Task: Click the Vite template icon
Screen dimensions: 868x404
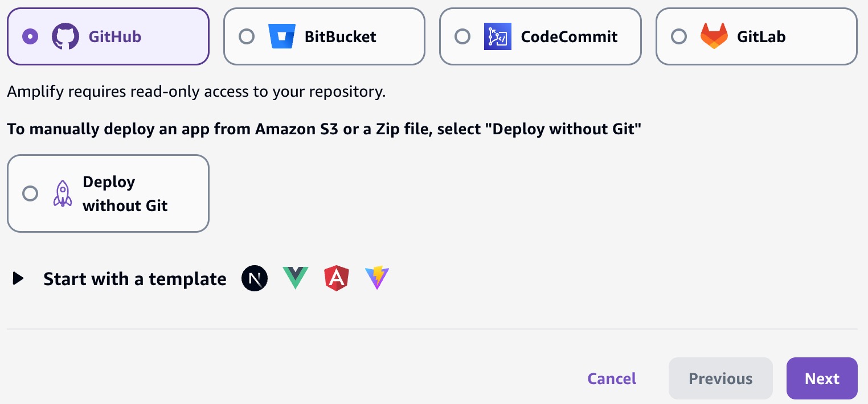Action: [377, 278]
